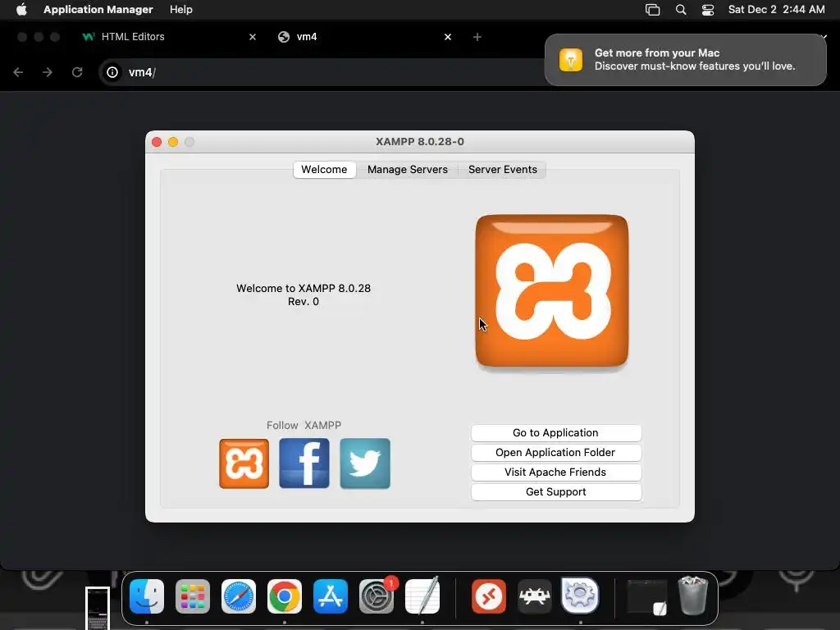
Task: Close the XAMPP window with red button
Action: [157, 142]
